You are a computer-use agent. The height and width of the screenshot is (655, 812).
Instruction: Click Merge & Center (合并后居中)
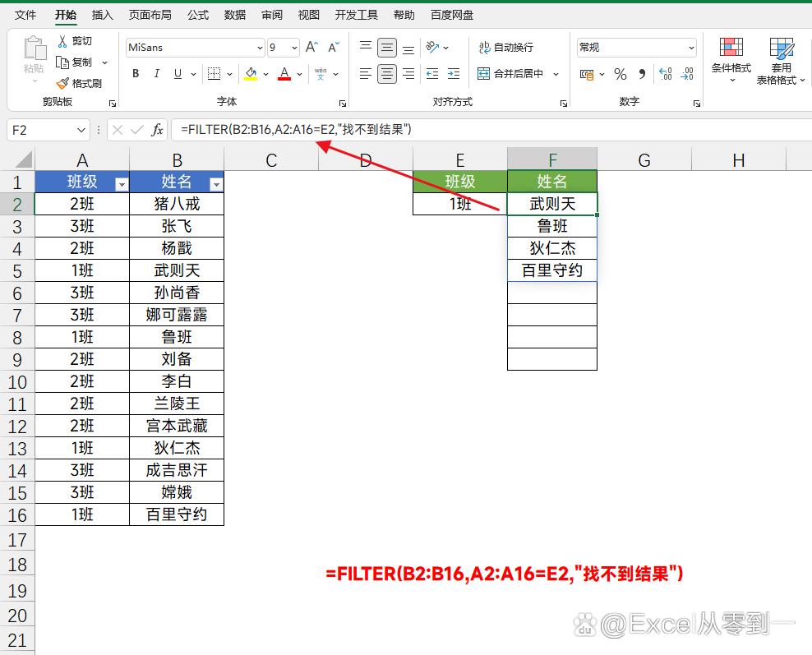click(x=510, y=74)
